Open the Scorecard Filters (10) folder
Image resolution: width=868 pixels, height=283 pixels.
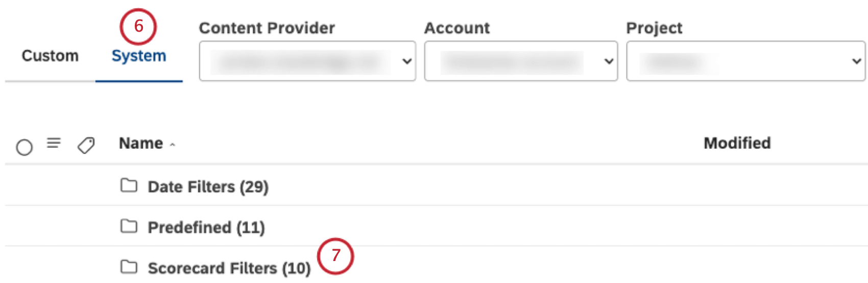point(229,268)
